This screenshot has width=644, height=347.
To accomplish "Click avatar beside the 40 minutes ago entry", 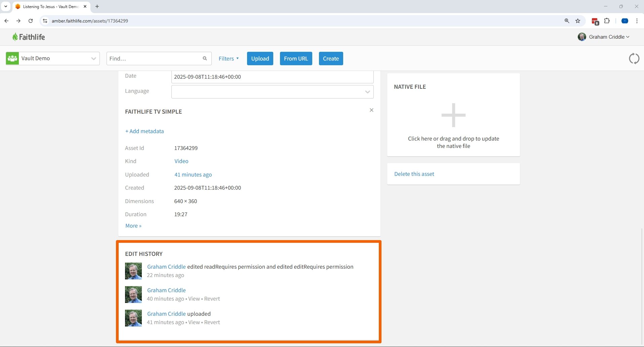I will tap(133, 295).
